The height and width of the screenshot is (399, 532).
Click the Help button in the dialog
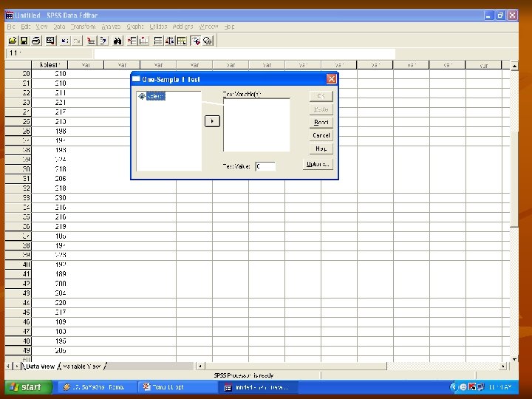pos(321,149)
